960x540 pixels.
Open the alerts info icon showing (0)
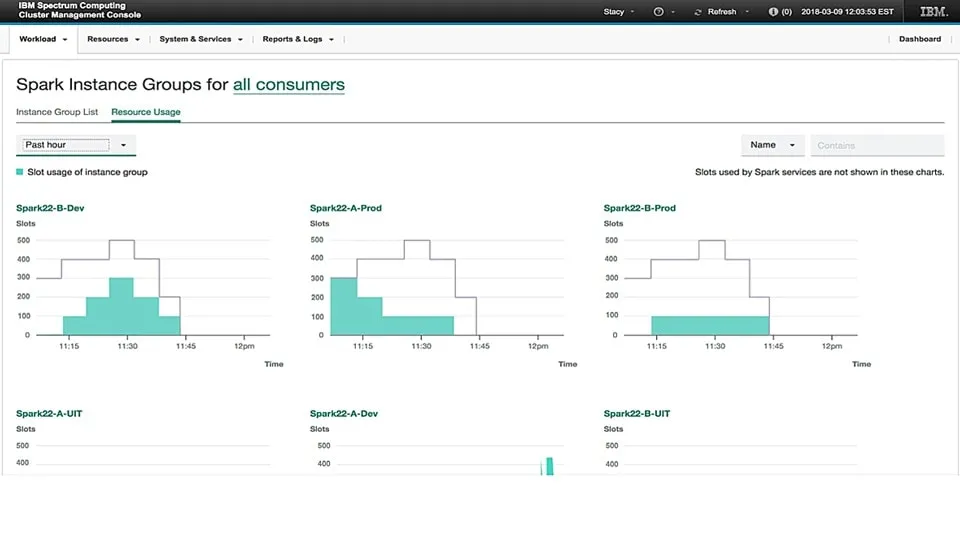(773, 12)
